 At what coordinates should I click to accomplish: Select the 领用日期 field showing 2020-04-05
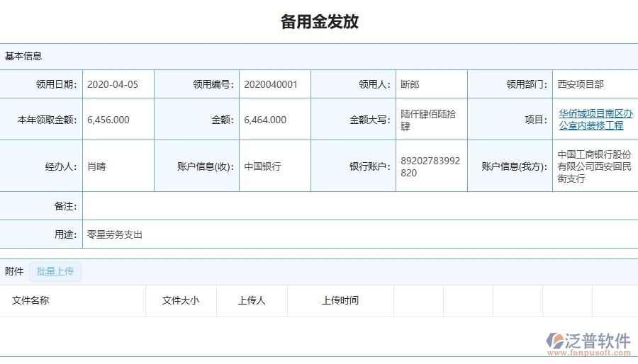pos(113,84)
